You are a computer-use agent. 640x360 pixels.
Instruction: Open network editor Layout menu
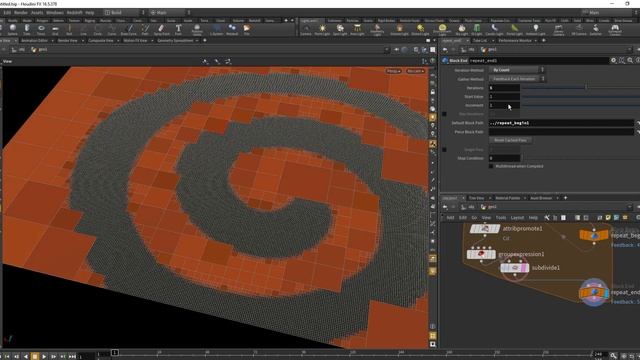tap(517, 218)
